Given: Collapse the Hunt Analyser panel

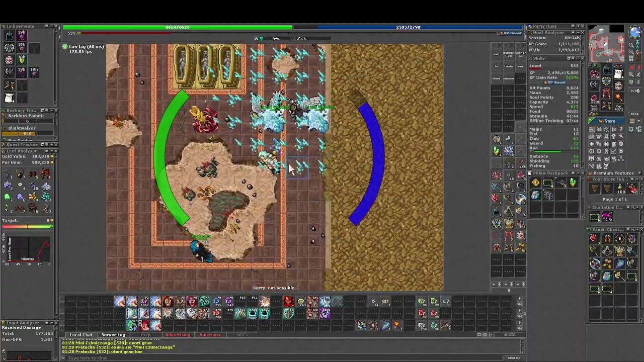Looking at the screenshot, I should (x=578, y=33).
